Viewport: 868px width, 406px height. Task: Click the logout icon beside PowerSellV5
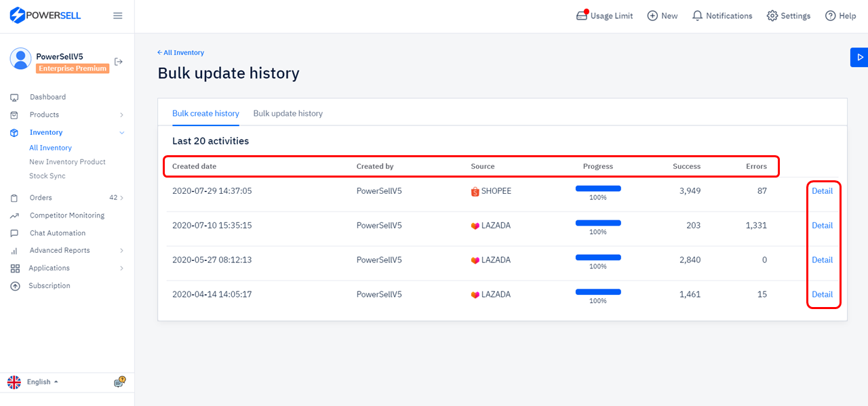pyautogui.click(x=119, y=62)
